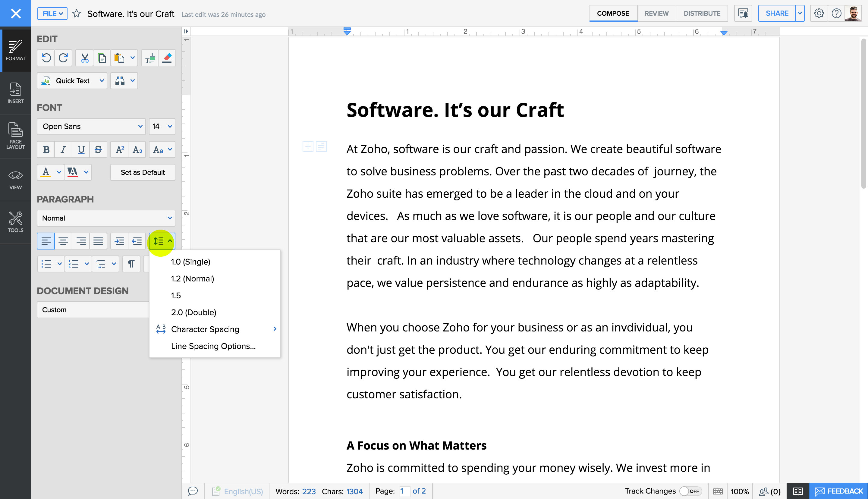868x499 pixels.
Task: Toggle the line spacing dropdown closed
Action: 162,240
